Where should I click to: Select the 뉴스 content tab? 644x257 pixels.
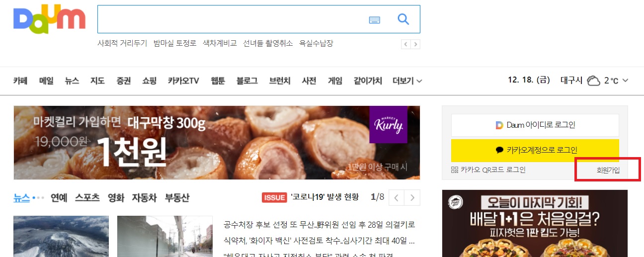(x=21, y=197)
